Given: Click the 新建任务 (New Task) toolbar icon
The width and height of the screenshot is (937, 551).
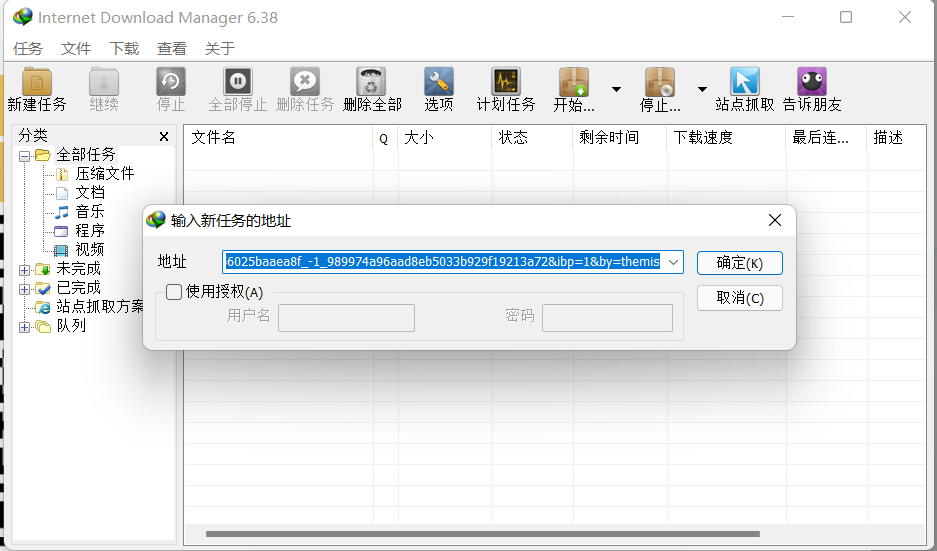Looking at the screenshot, I should [37, 83].
